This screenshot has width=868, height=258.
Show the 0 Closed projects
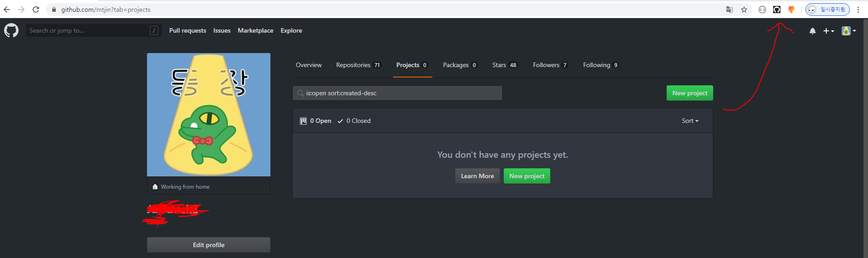(354, 121)
